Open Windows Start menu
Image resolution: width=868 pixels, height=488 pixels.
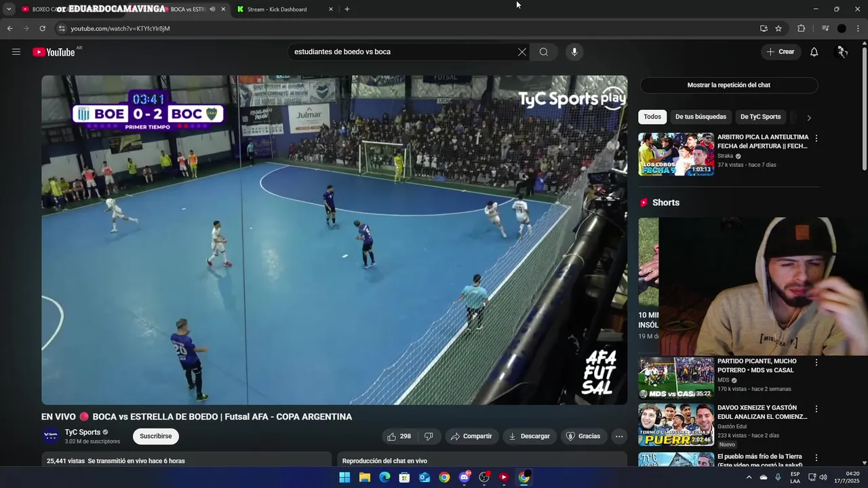pos(344,477)
